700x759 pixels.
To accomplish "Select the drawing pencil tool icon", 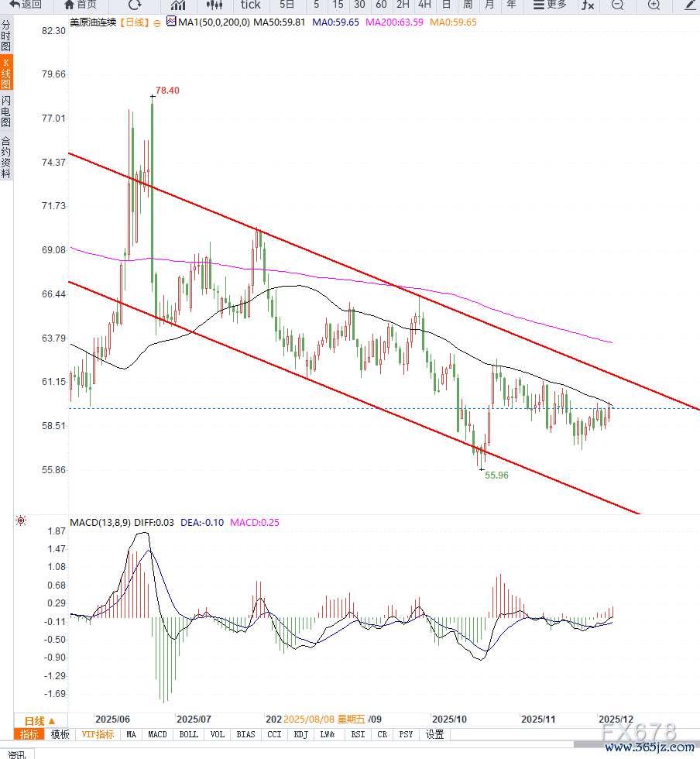I will 690,5.
